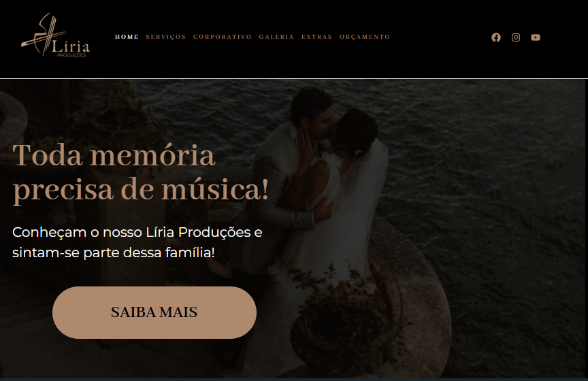Image resolution: width=588 pixels, height=381 pixels.
Task: Click the 'Toda memória' heading line
Action: click(x=114, y=155)
